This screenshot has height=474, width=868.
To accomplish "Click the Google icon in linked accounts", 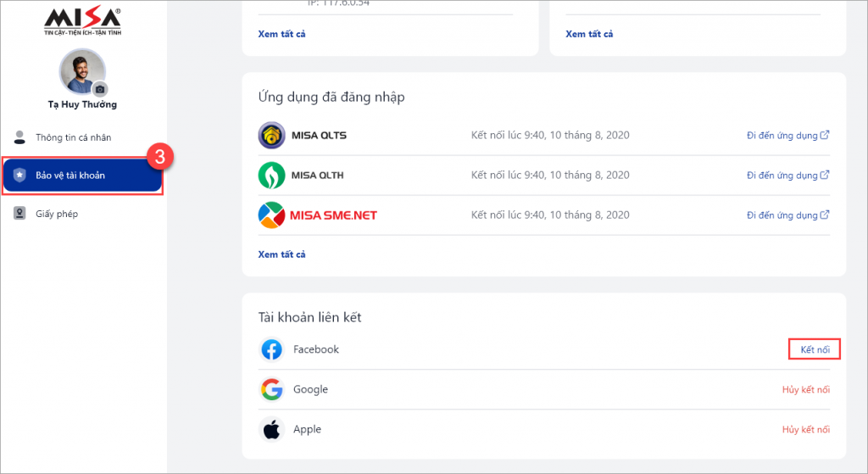I will (272, 389).
